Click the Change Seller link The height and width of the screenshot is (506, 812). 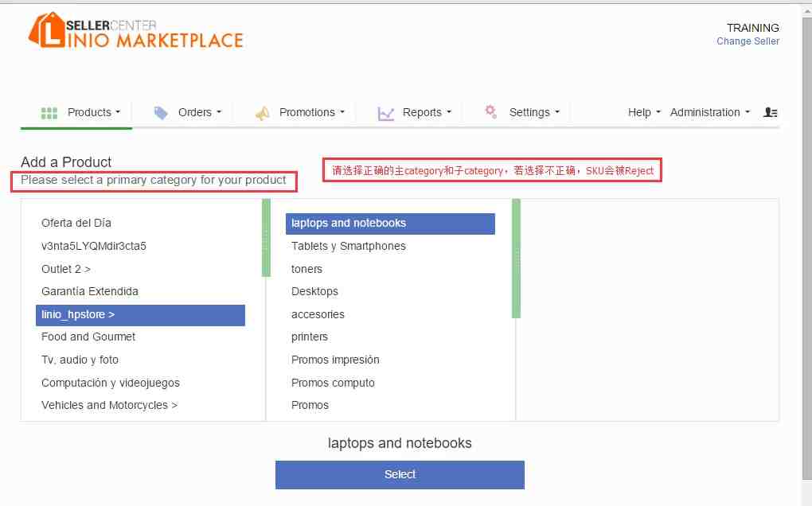pyautogui.click(x=748, y=41)
